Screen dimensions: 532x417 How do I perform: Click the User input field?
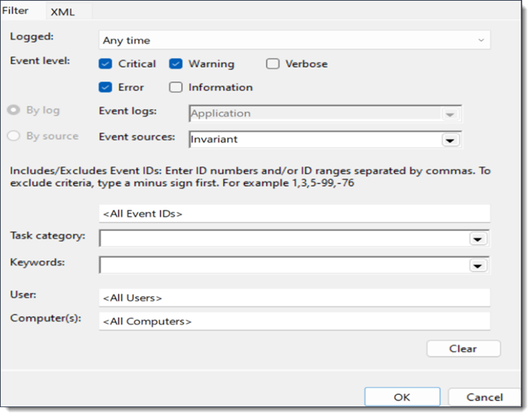(x=294, y=298)
